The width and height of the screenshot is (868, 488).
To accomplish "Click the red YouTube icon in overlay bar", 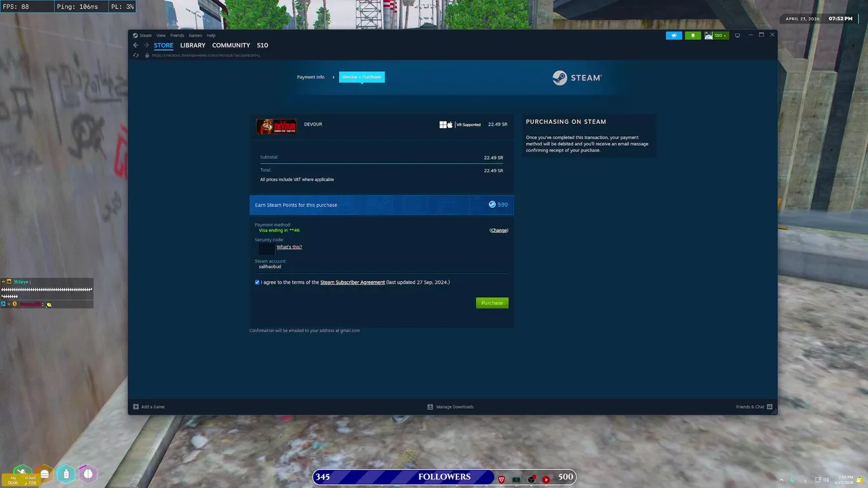I will pyautogui.click(x=546, y=479).
